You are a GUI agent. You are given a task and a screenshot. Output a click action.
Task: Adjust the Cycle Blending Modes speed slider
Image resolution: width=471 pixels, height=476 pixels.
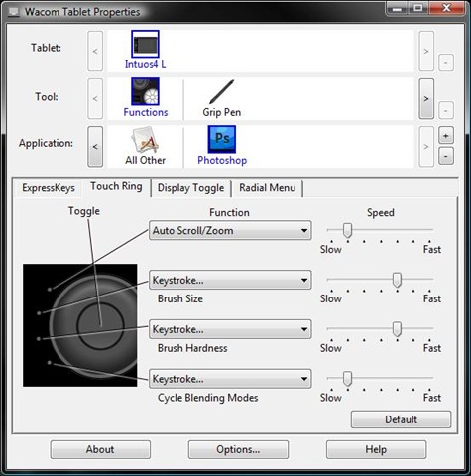coord(347,379)
